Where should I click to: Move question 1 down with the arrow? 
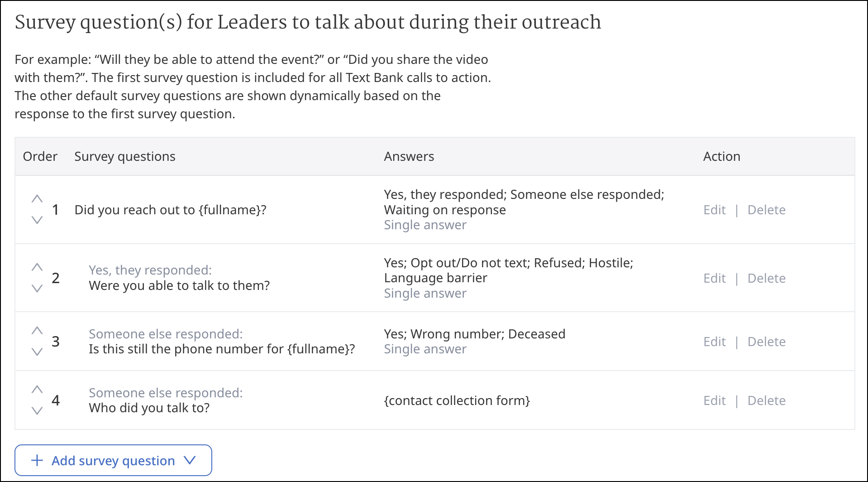click(x=37, y=220)
